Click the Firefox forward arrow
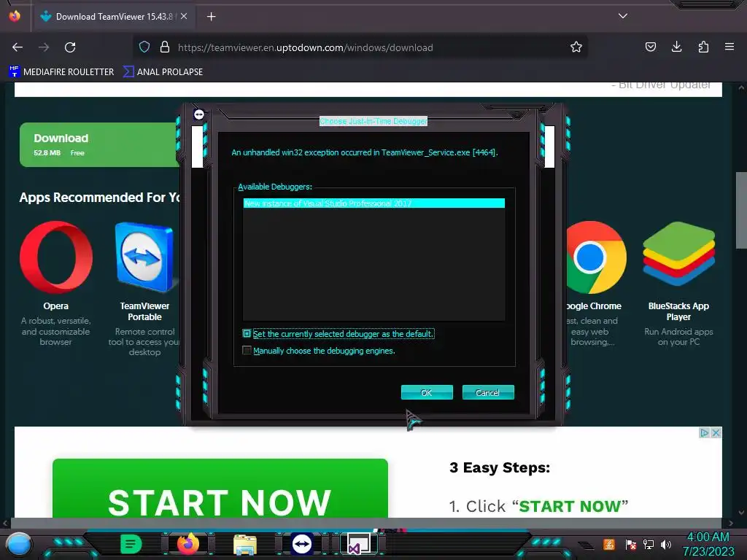Viewport: 747px width, 560px height. pos(44,47)
